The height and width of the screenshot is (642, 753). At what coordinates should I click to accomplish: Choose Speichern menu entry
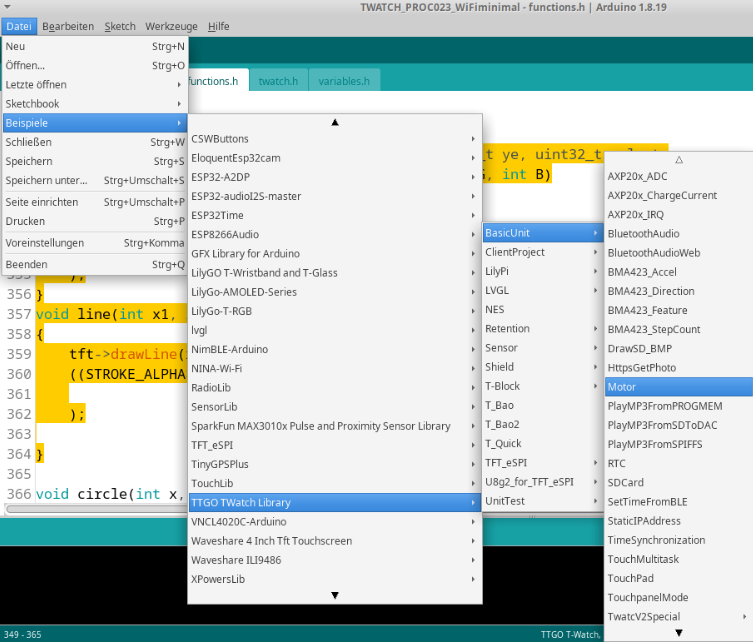coord(95,161)
